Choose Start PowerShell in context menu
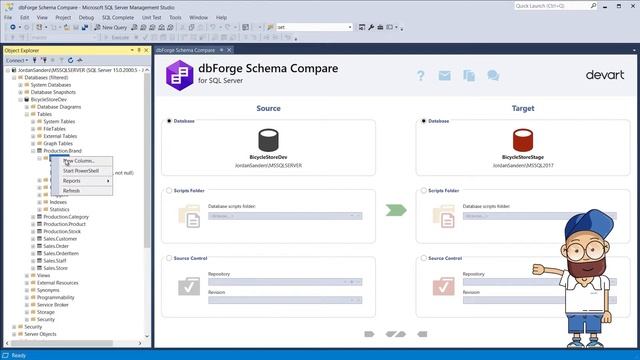640x360 pixels. 81,171
